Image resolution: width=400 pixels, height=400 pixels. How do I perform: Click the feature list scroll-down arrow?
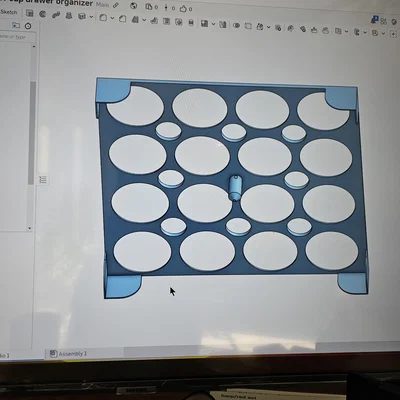[30, 228]
